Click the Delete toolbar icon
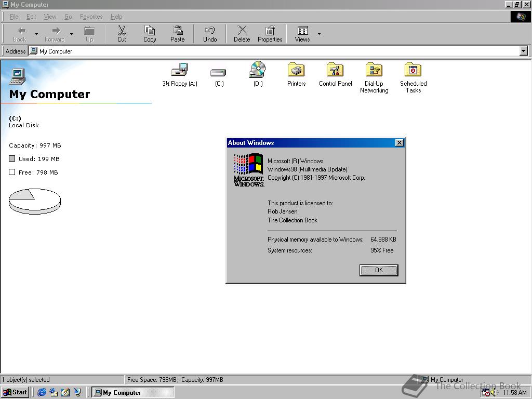This screenshot has width=532, height=399. [x=242, y=31]
